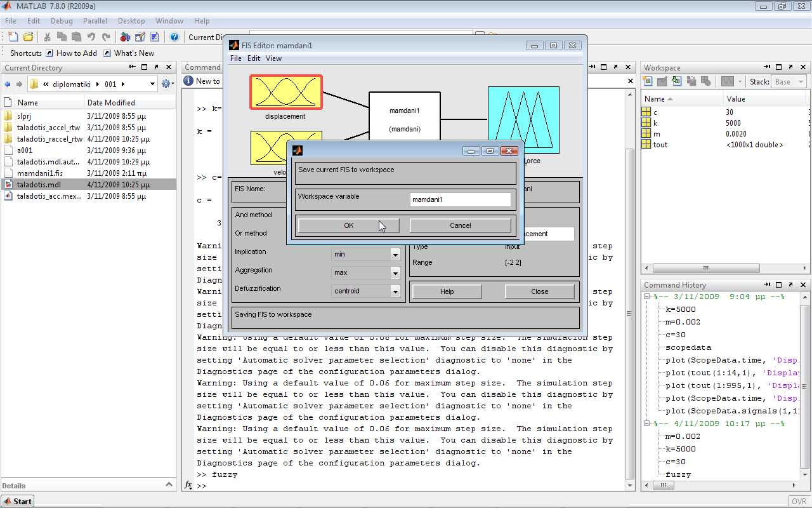This screenshot has width=812, height=508.
Task: Select the cyan output force block
Action: (523, 120)
